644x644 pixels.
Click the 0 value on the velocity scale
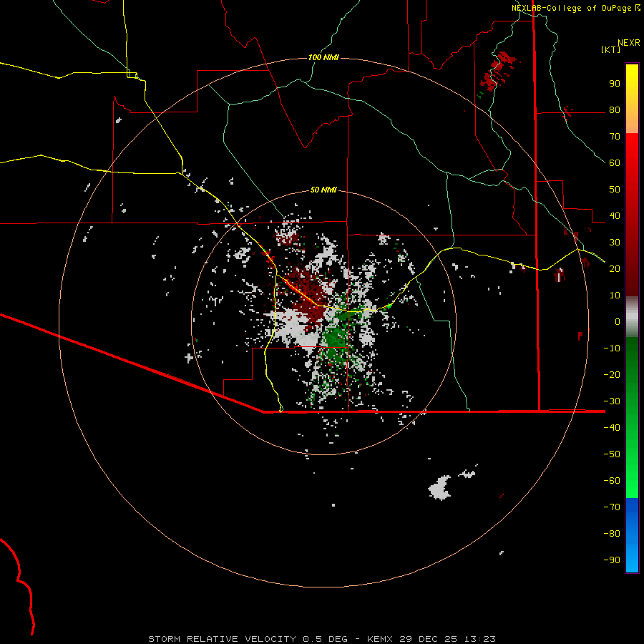click(x=618, y=322)
